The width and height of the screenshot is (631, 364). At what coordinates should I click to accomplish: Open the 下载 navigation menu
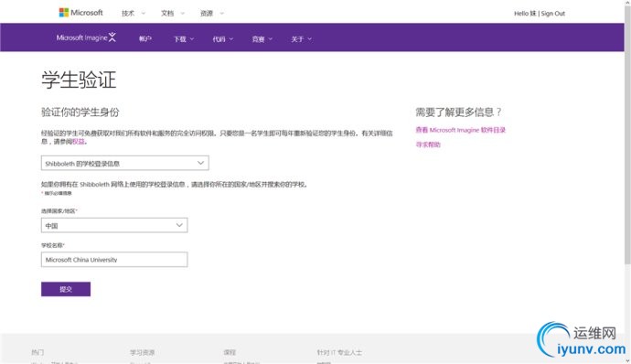pos(184,39)
